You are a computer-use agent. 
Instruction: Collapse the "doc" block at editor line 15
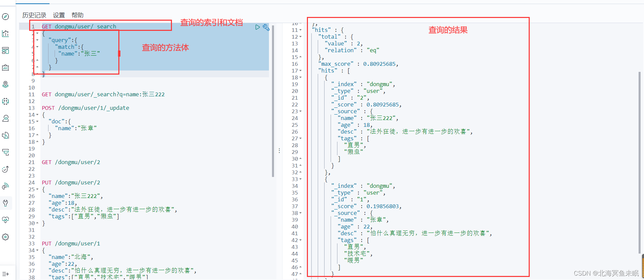(x=37, y=121)
